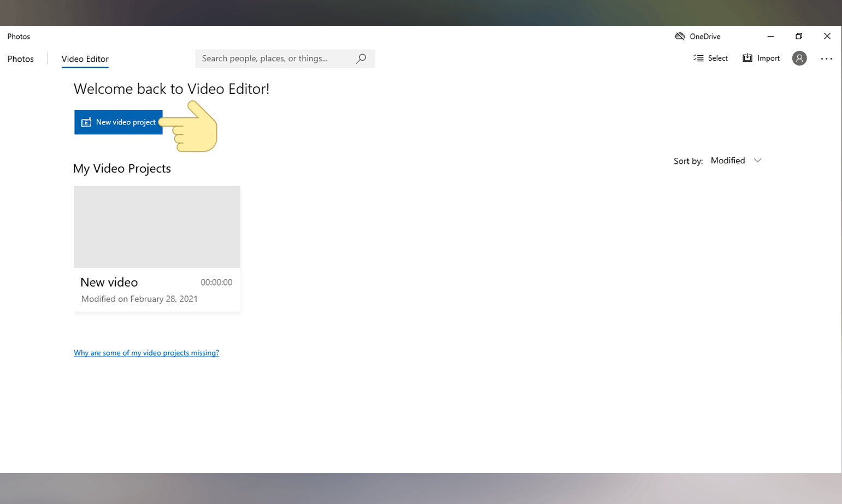842x504 pixels.
Task: Click 'Modified on February 28, 2021' text
Action: click(139, 299)
